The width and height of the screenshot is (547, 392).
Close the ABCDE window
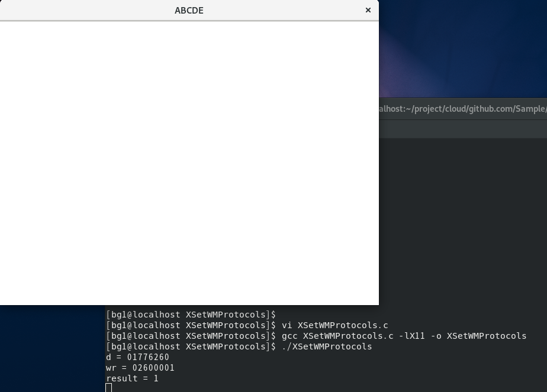(368, 10)
